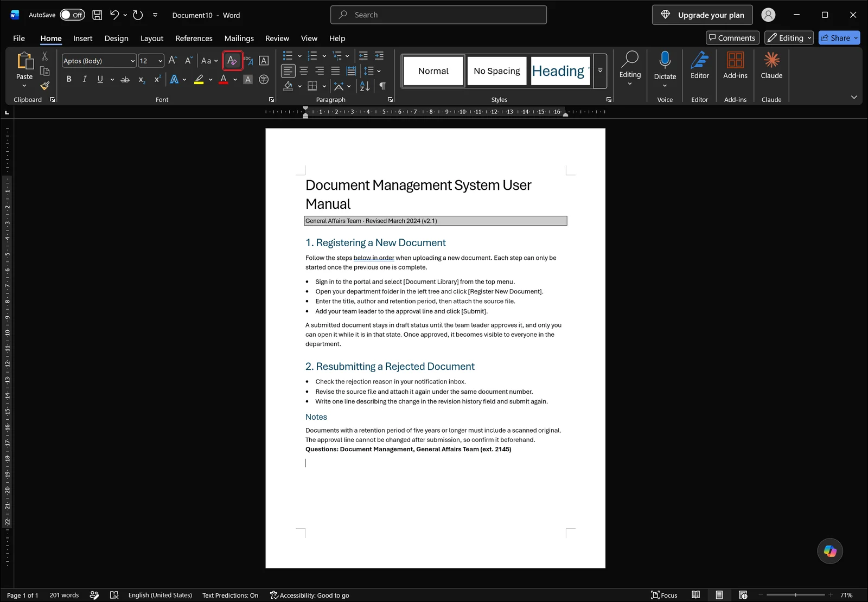Click Accessibility: Good to go status
This screenshot has height=602, width=868.
pos(309,595)
